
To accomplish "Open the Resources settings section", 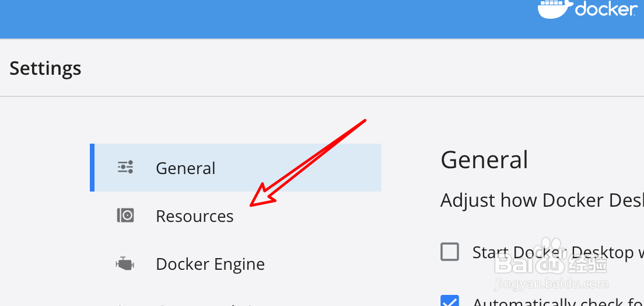I will pyautogui.click(x=195, y=216).
